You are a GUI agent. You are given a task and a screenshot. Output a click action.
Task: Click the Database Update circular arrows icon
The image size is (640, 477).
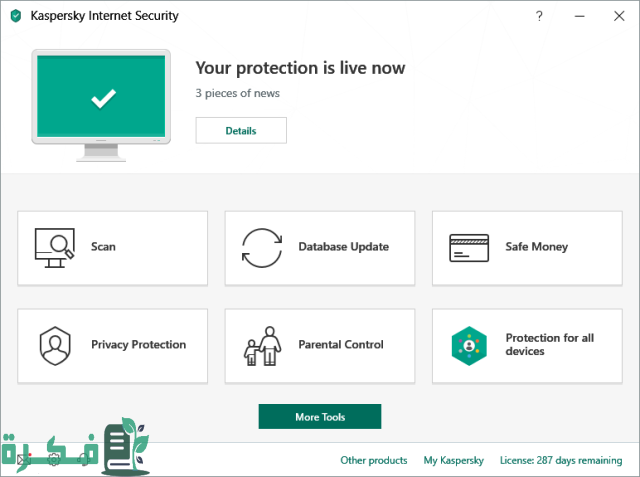pos(262,246)
